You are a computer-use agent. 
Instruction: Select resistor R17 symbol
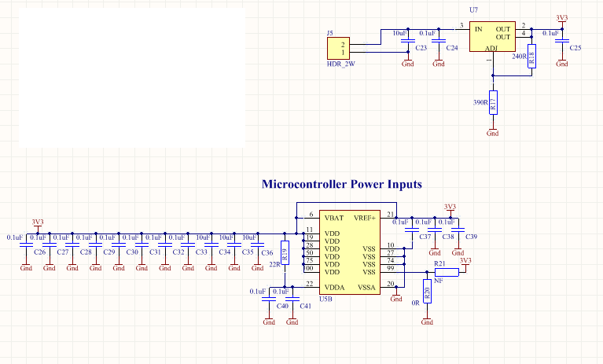click(x=493, y=103)
